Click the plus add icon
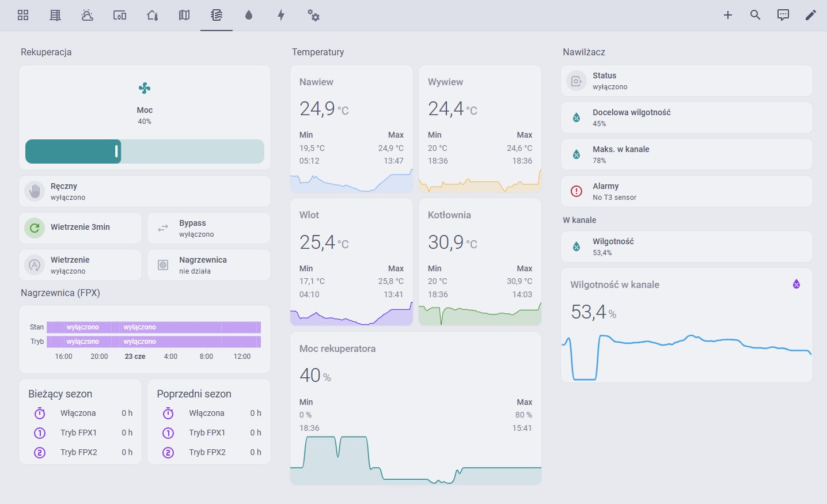The height and width of the screenshot is (504, 827). (x=728, y=16)
